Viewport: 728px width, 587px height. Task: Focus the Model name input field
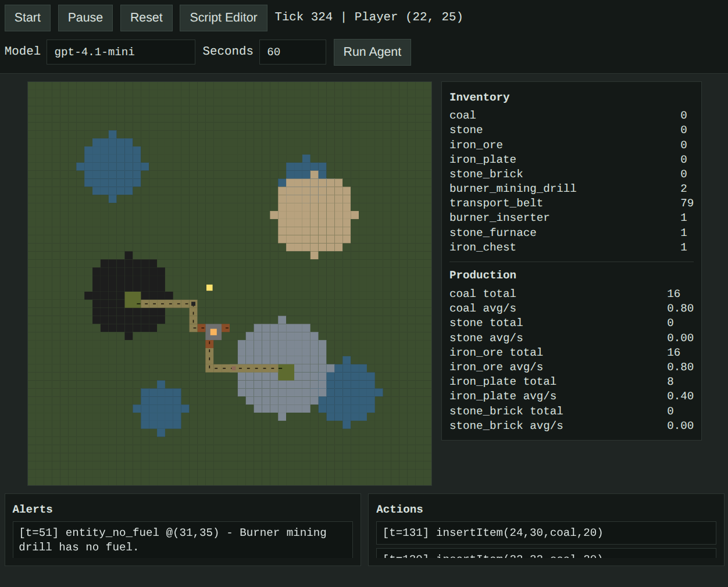click(120, 52)
